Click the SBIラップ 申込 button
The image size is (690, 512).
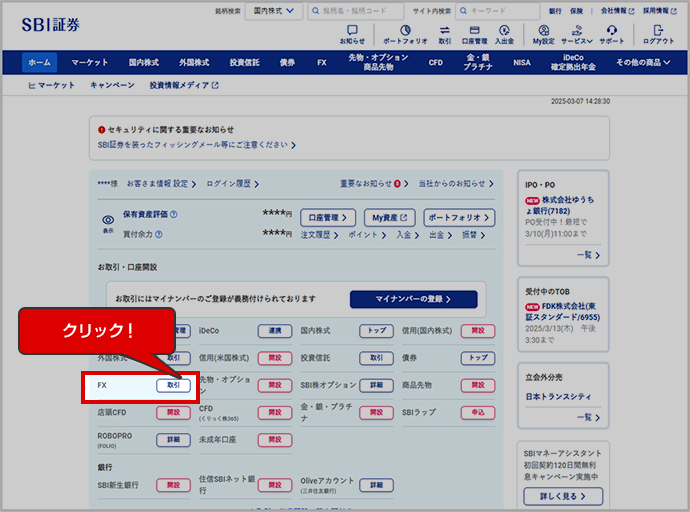pos(478,413)
